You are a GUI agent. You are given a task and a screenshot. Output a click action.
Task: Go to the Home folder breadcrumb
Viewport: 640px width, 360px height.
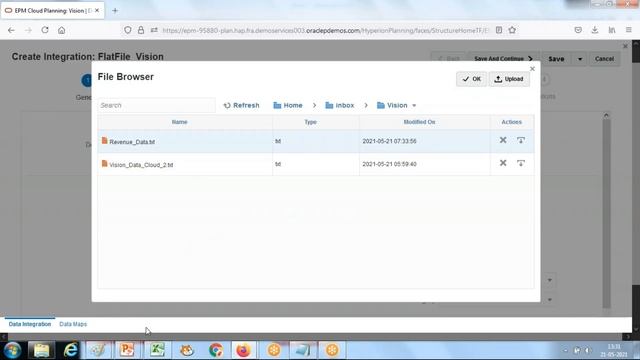tap(288, 105)
